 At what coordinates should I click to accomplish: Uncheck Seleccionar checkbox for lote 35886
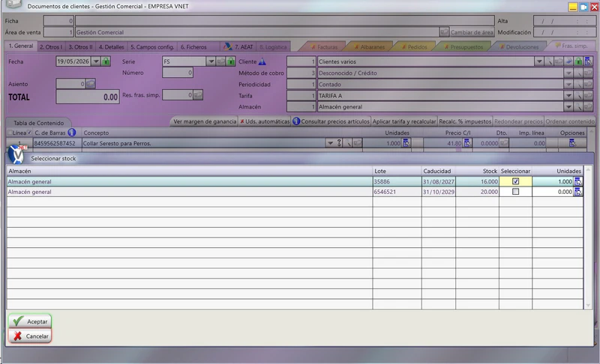pyautogui.click(x=515, y=181)
